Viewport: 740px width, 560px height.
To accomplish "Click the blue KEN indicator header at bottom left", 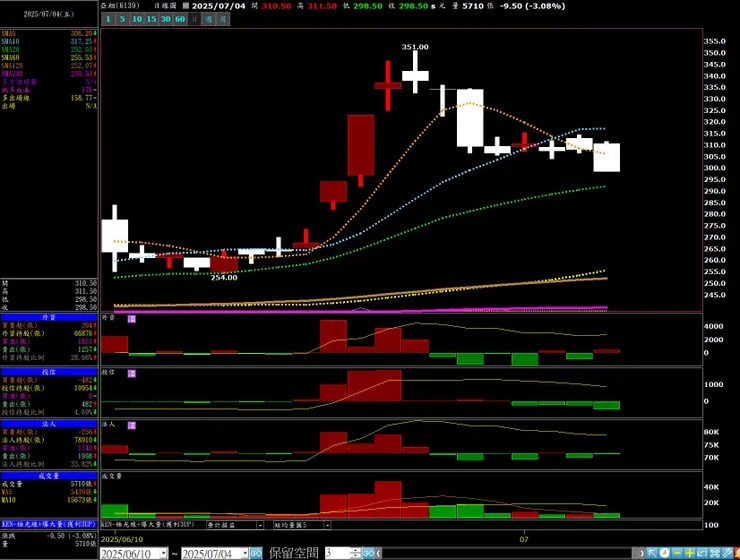I will click(x=49, y=524).
